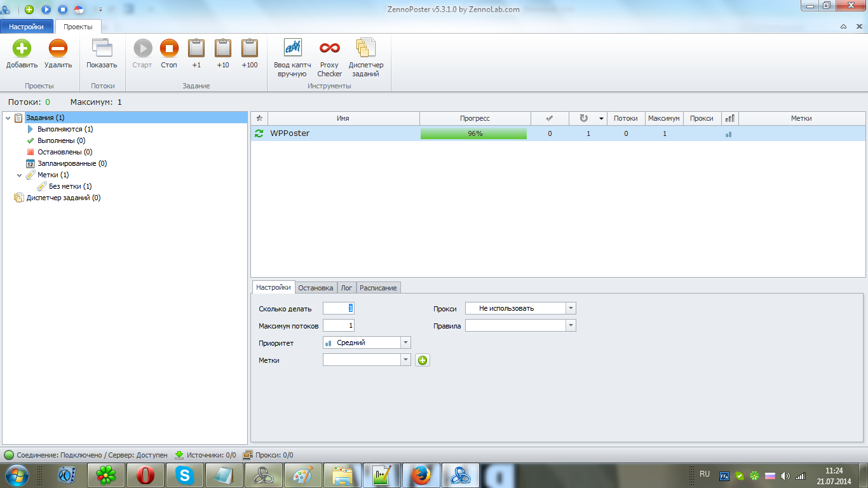Open the Ввод каптч вручную tool
This screenshot has height=488, width=868.
tap(292, 58)
